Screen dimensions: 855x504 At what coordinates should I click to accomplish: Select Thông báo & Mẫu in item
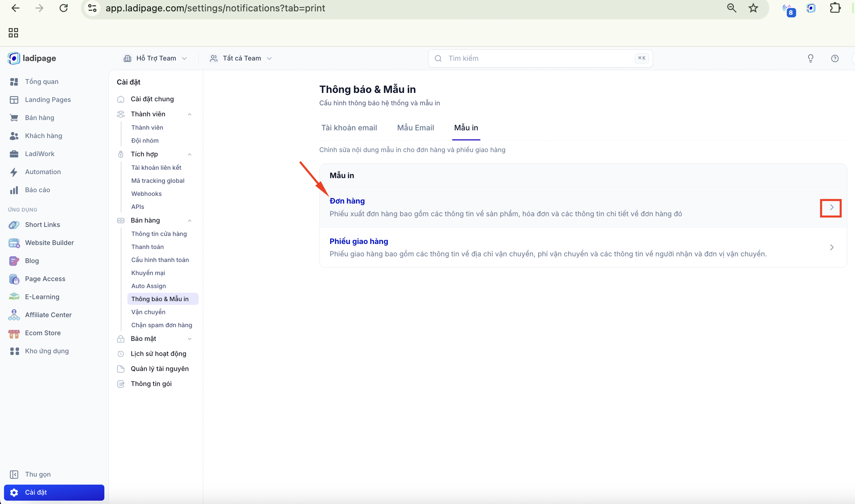(x=163, y=299)
